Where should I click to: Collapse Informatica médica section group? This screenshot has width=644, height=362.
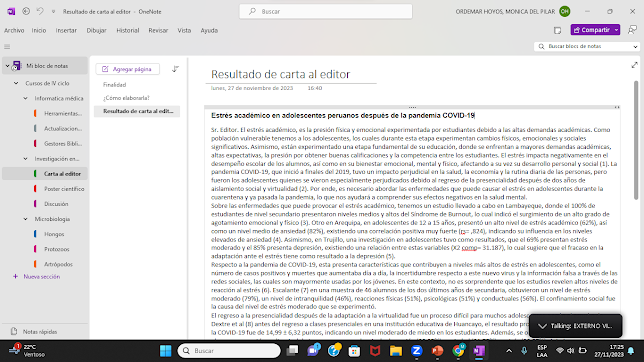coord(25,98)
